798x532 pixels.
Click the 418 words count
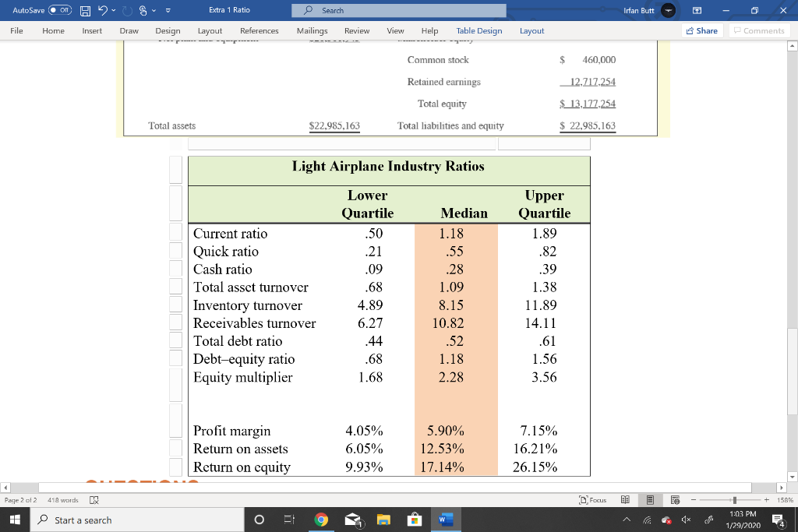pyautogui.click(x=63, y=500)
